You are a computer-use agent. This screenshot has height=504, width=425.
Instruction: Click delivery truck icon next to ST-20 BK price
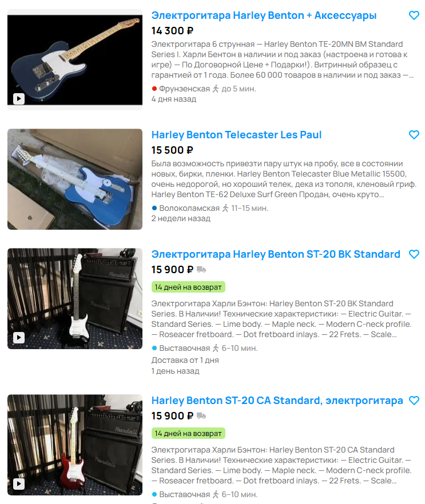coord(201,269)
